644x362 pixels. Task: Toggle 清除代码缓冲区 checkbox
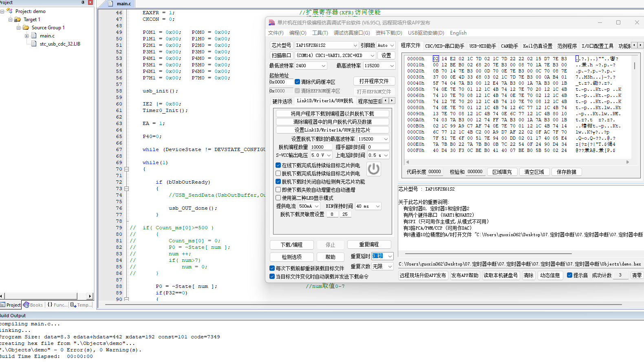click(298, 82)
